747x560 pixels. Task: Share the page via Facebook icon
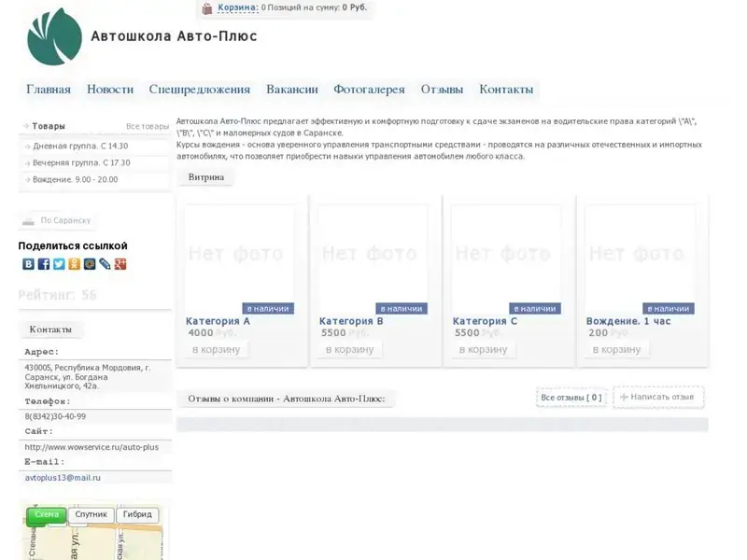pos(44,264)
